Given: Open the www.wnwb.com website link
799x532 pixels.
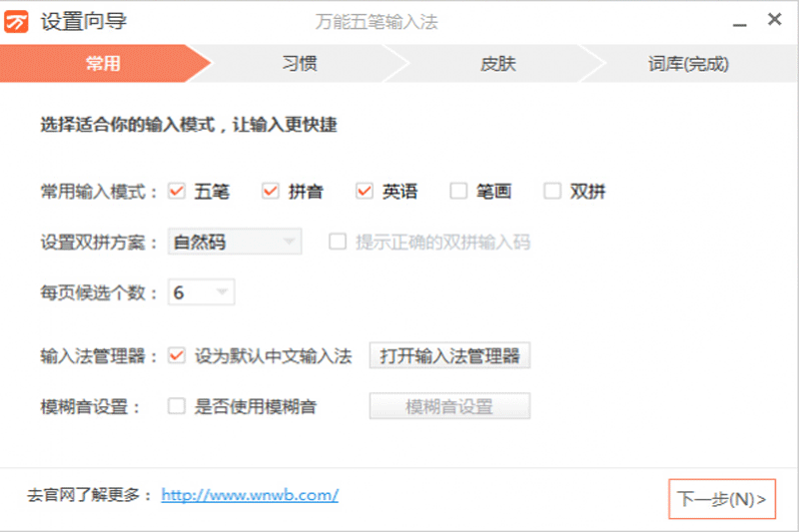Looking at the screenshot, I should click(250, 495).
